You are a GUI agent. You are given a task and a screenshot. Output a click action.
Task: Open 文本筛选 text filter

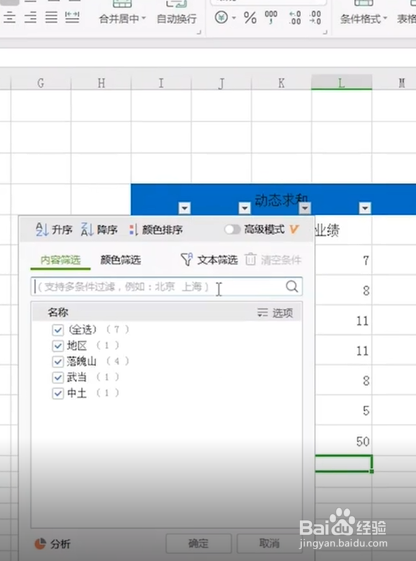[x=209, y=260]
